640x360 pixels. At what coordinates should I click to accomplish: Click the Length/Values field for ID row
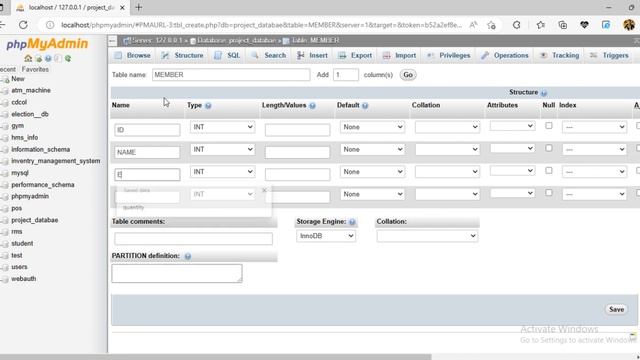(298, 130)
